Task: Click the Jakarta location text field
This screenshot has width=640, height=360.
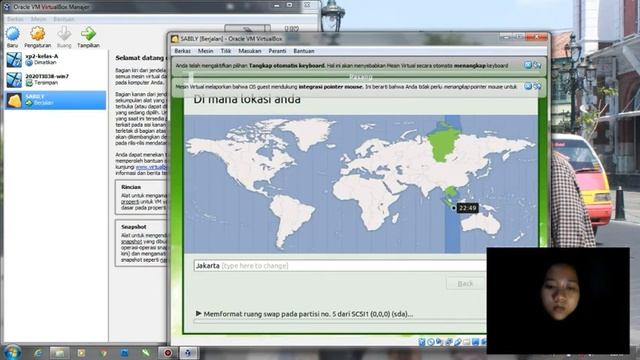Action: (340, 266)
